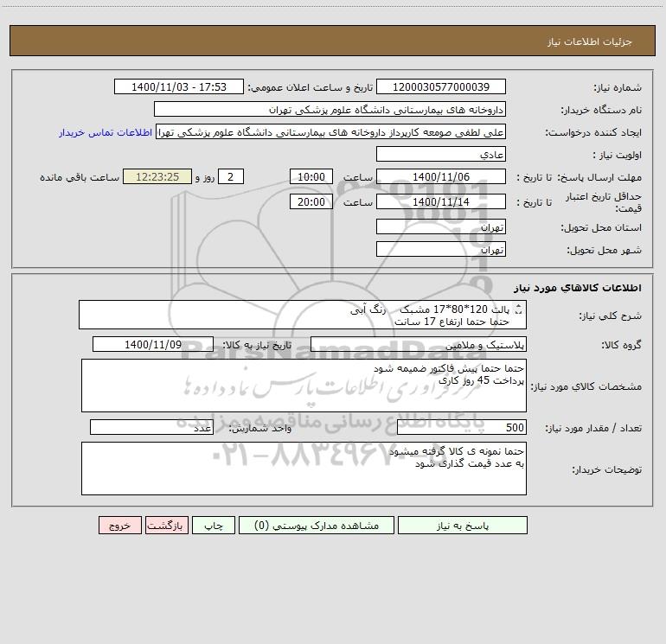This screenshot has height=644, width=666.
Task: Click label 'توضیحات خریدار:'
Action: point(607,469)
